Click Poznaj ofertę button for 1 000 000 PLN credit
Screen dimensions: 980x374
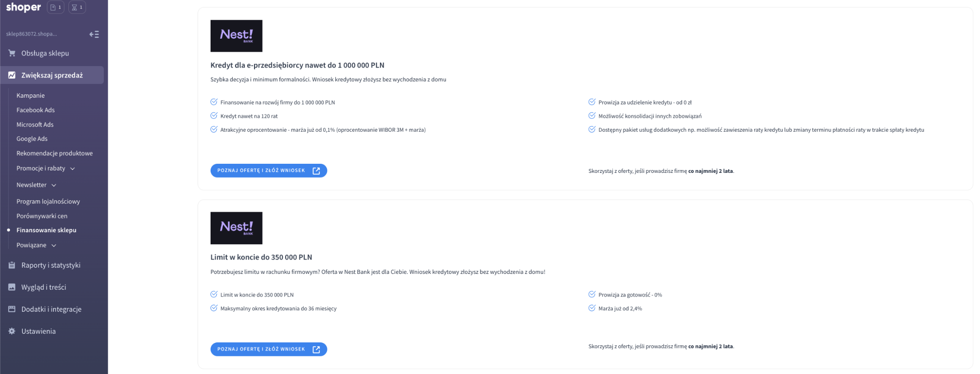point(268,170)
